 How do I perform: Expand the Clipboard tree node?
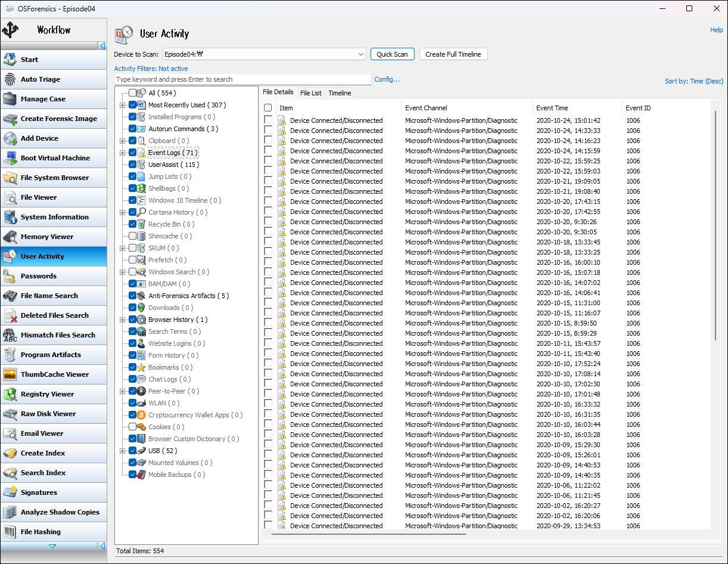pyautogui.click(x=123, y=141)
